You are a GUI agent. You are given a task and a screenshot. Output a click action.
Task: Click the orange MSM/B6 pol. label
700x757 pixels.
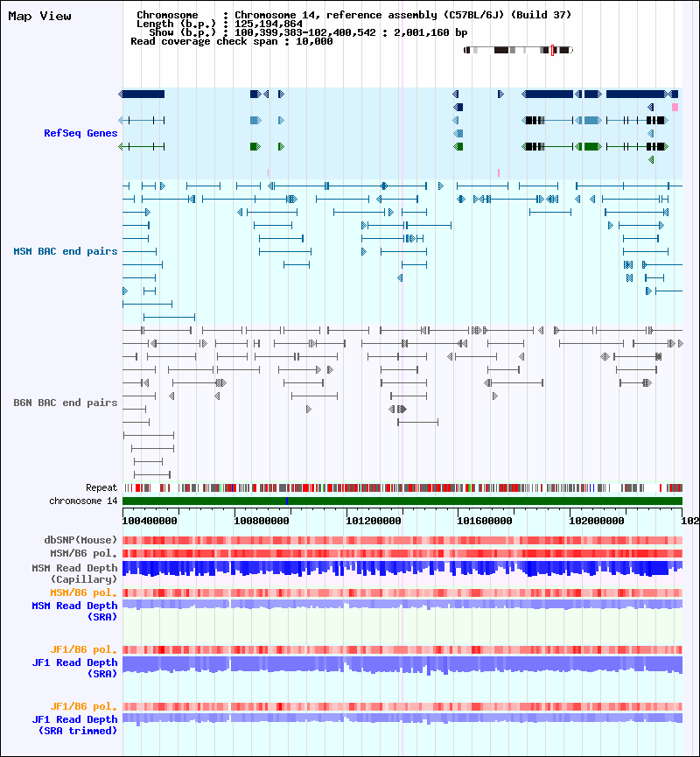(84, 592)
